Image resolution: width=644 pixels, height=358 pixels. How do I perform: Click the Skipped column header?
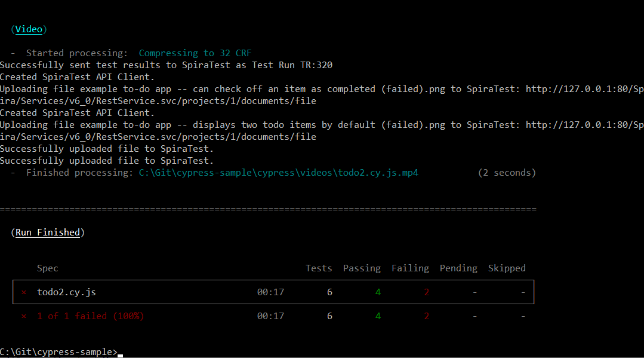(507, 268)
